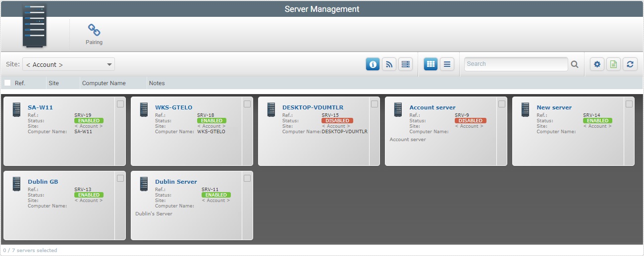Open the settings gear options
Image resolution: width=644 pixels, height=256 pixels.
tap(597, 64)
